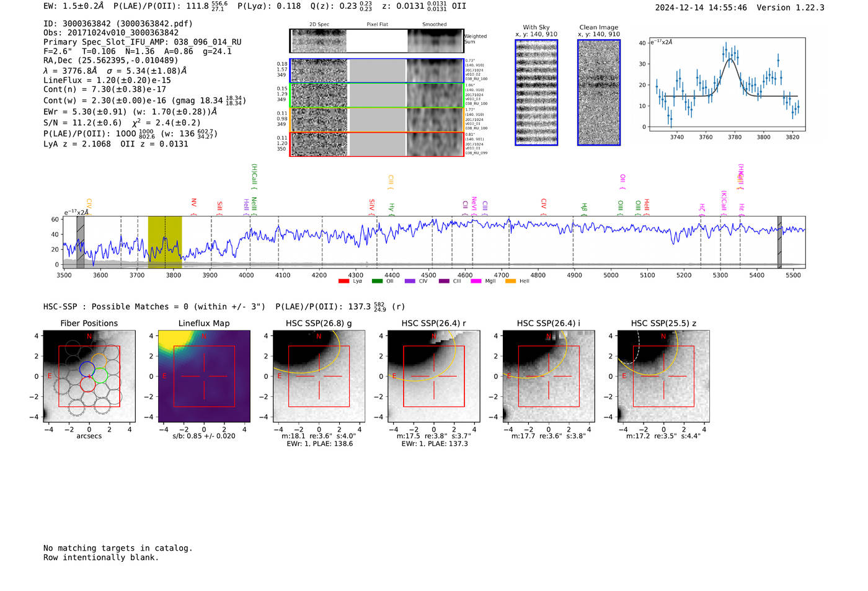Click the yellow highlighted band in the spectrum
This screenshot has height=591, width=868.
tap(165, 242)
